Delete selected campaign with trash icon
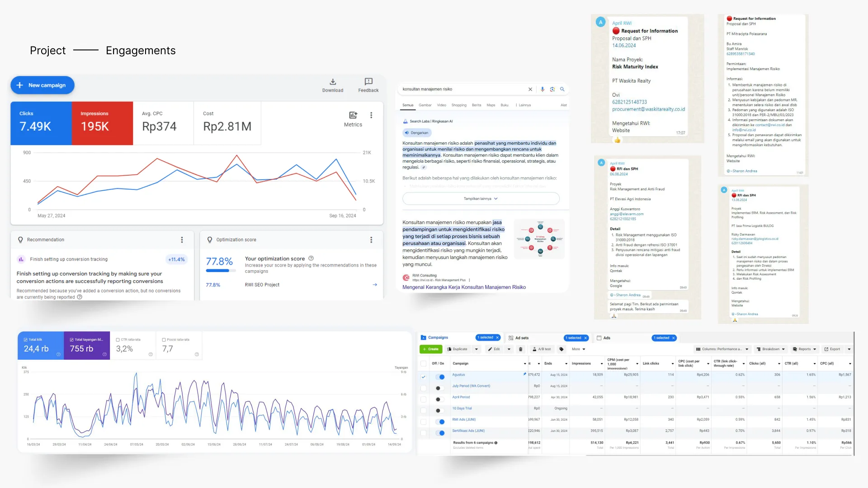The image size is (868, 488). pyautogui.click(x=521, y=349)
